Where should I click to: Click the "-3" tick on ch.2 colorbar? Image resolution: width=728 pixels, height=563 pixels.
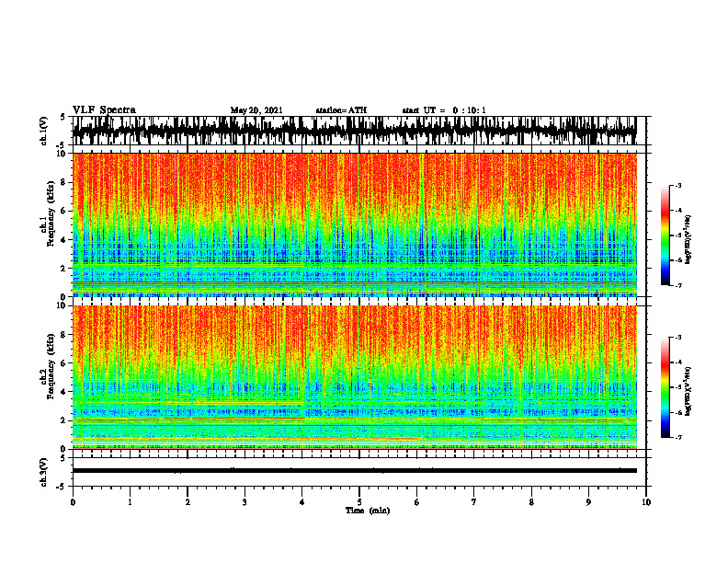[x=678, y=338]
